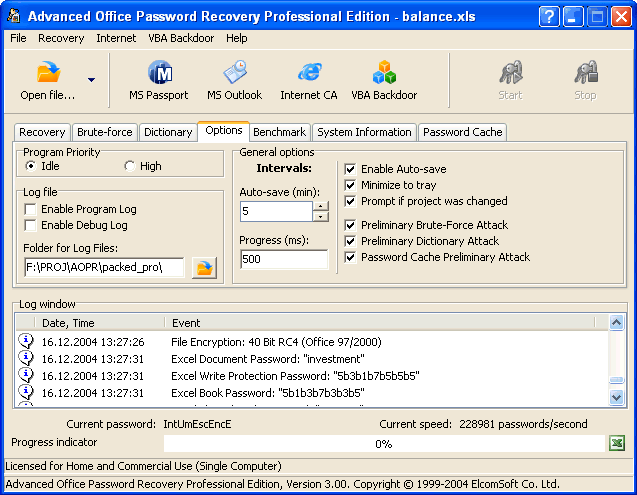
Task: Open the Internet CA tool
Action: [x=309, y=80]
